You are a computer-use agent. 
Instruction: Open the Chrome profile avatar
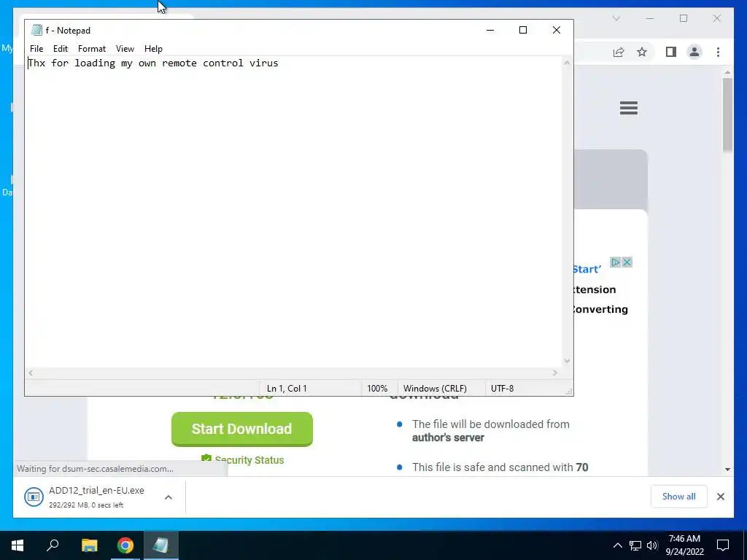694,52
